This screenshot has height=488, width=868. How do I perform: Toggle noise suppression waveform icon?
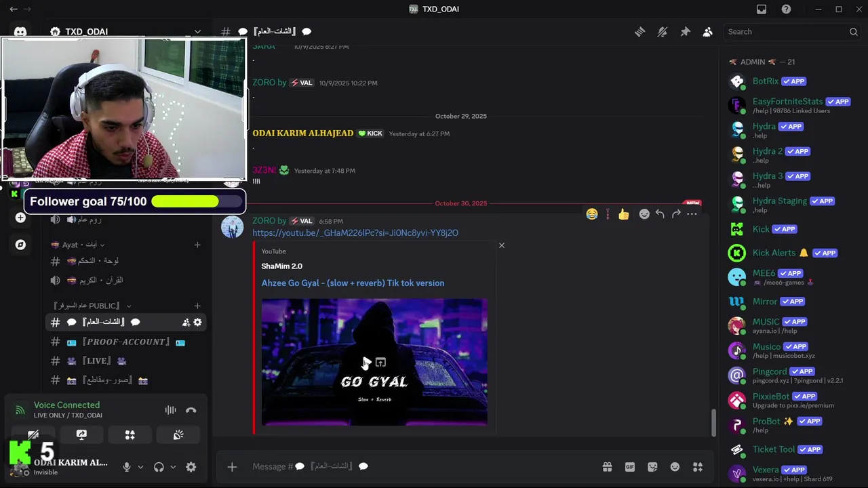click(x=170, y=410)
